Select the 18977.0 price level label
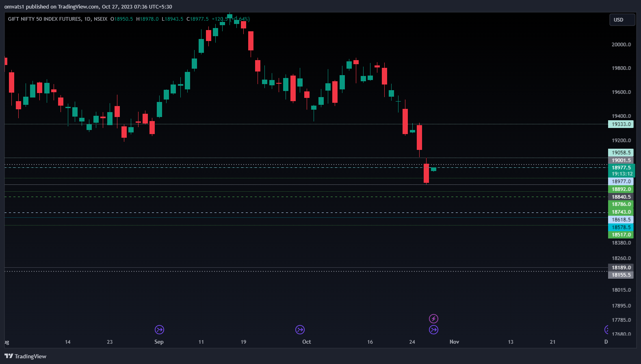Viewport: 641px width, 364px height. pyautogui.click(x=621, y=182)
